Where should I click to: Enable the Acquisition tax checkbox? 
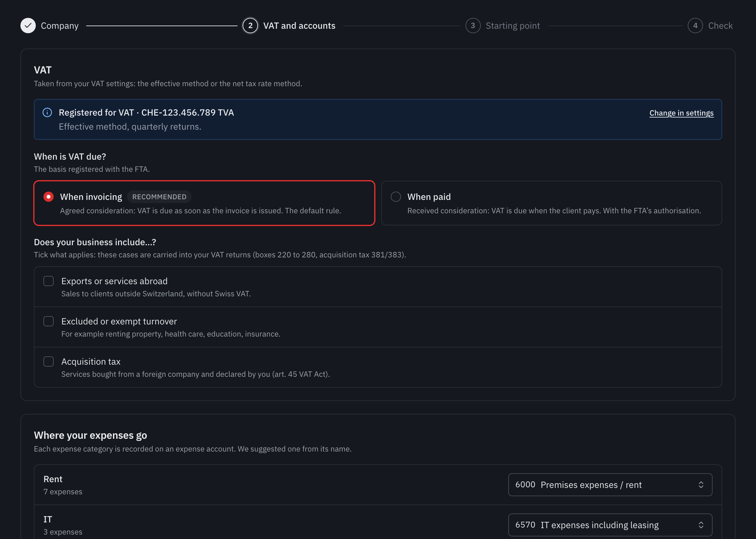tap(49, 361)
